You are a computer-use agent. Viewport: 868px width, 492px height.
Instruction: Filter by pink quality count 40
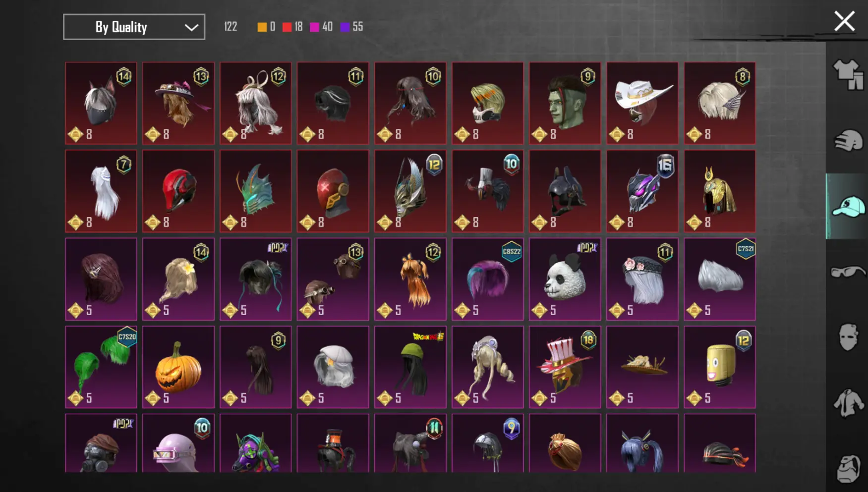[321, 27]
